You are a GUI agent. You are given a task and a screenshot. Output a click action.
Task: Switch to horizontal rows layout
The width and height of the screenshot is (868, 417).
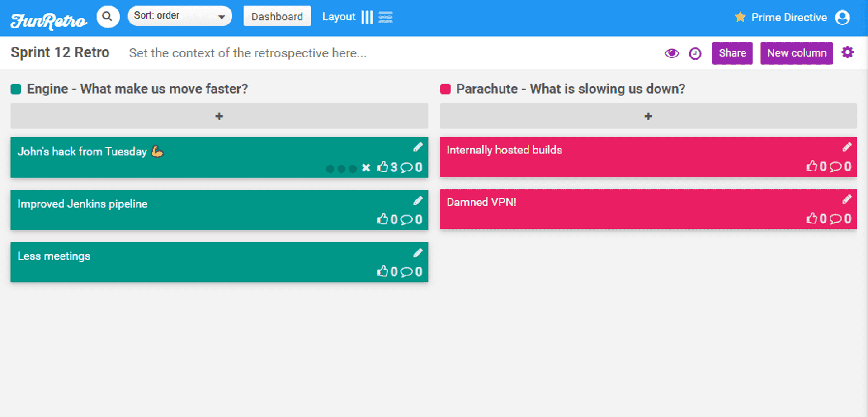386,17
